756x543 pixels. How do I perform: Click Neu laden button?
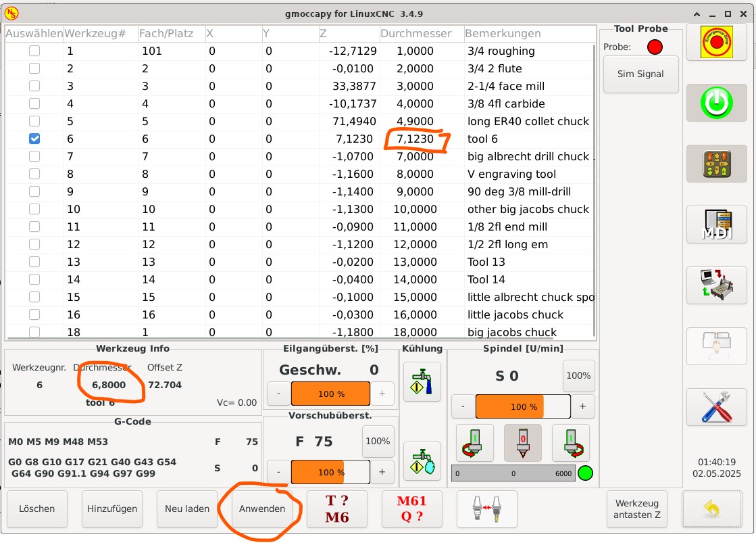(x=187, y=509)
